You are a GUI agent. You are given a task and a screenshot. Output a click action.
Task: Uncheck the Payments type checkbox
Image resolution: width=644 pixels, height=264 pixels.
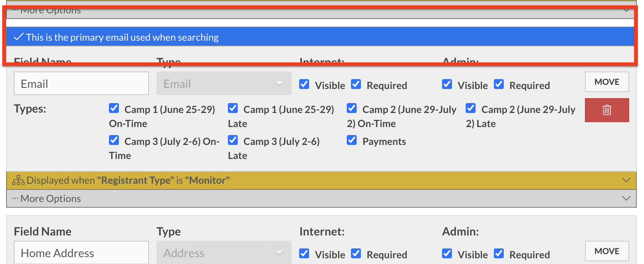pyautogui.click(x=352, y=140)
